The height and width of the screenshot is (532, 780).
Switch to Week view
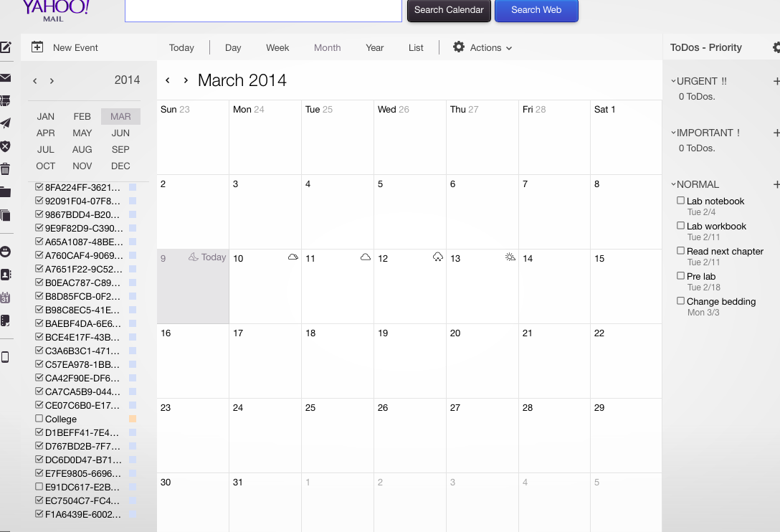tap(277, 48)
